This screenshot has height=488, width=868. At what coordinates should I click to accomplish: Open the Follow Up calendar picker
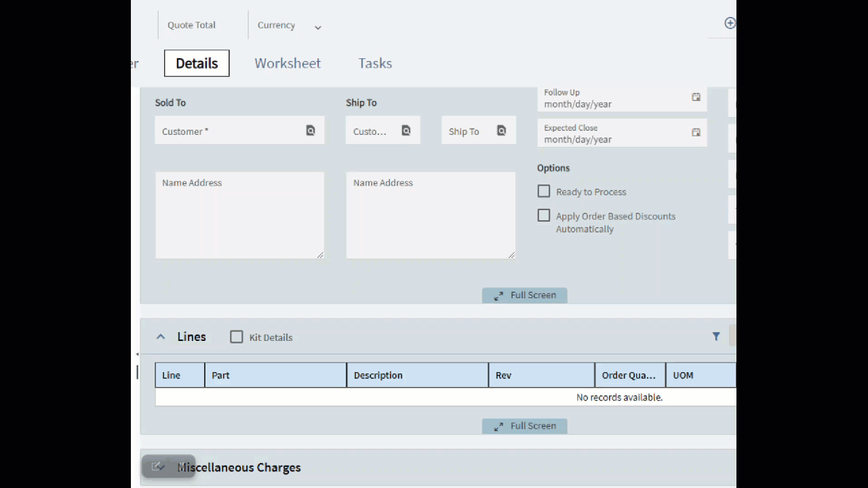(x=696, y=97)
